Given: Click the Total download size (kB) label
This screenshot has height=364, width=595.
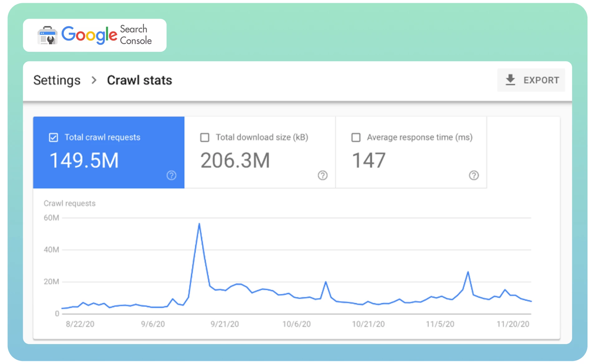Looking at the screenshot, I should [x=262, y=137].
